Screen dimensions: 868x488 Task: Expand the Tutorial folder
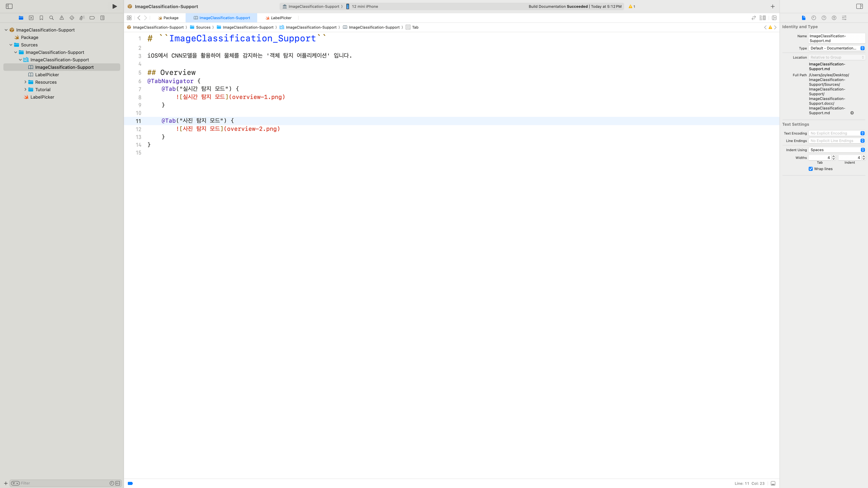25,89
